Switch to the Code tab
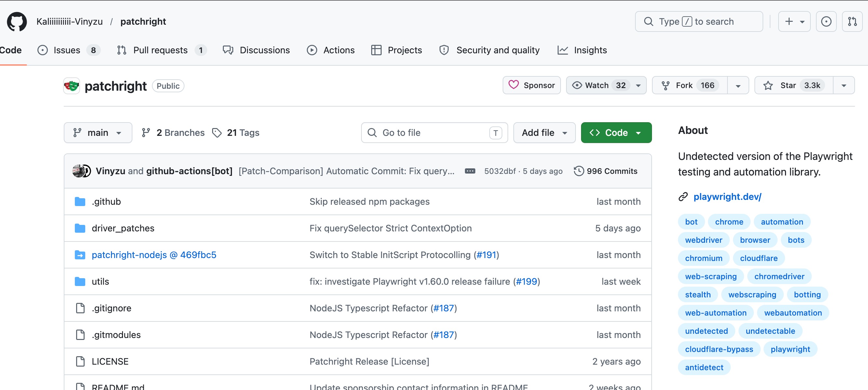The image size is (868, 390). 11,50
